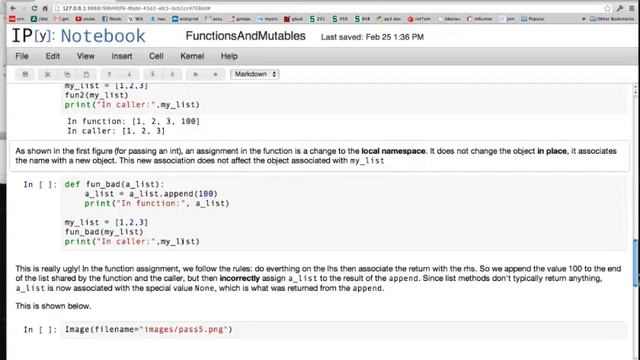Image resolution: width=640 pixels, height=360 pixels.
Task: Interrupt kernel with stop icon
Action: 216,74
